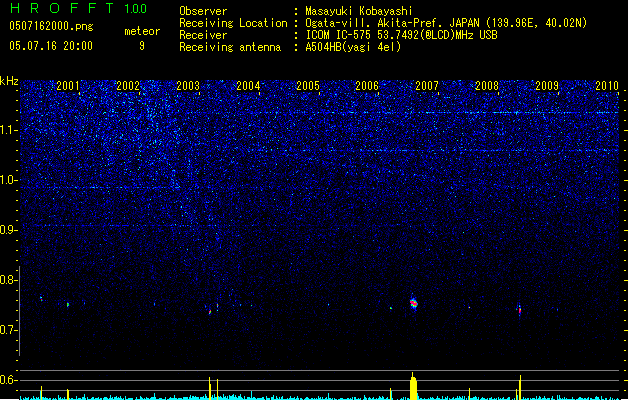This screenshot has height=400, width=629.
Task: Click the ICOM IC-575 receiver text
Action: pyautogui.click(x=401, y=35)
